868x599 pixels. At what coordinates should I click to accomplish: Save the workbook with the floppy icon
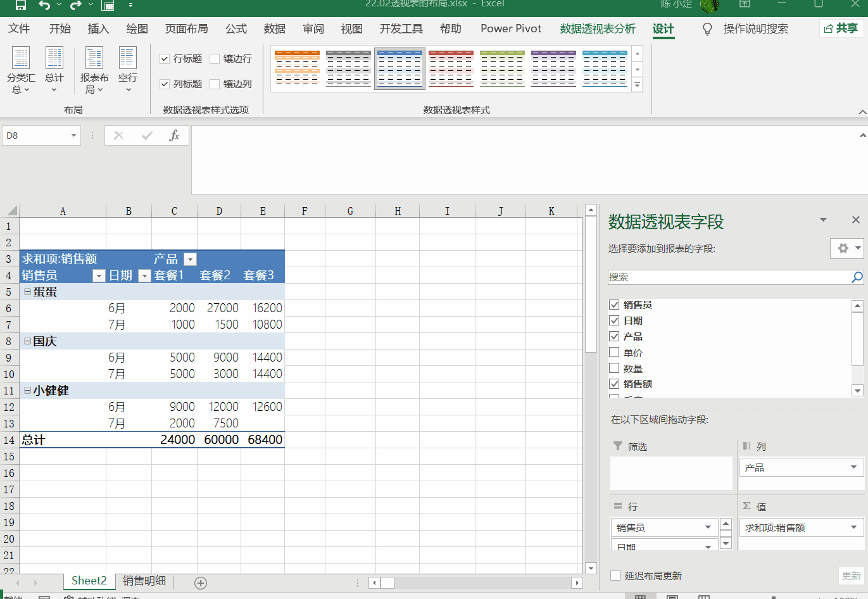pos(21,5)
